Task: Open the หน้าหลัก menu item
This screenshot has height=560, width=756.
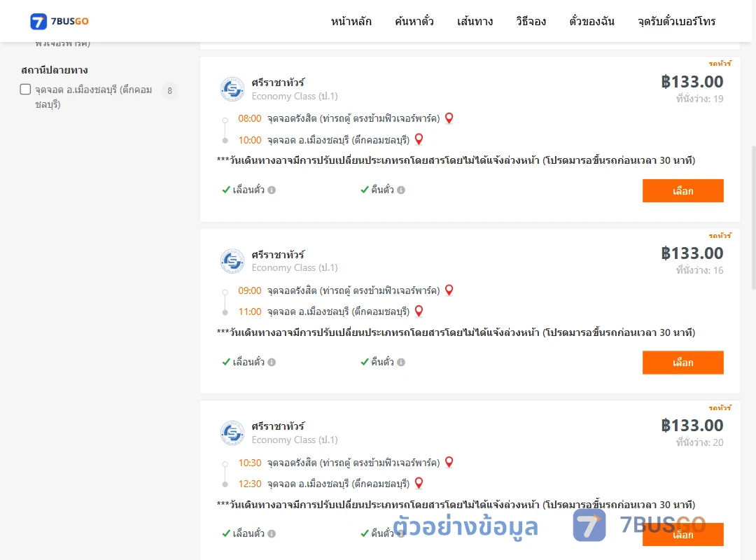Action: (x=351, y=21)
